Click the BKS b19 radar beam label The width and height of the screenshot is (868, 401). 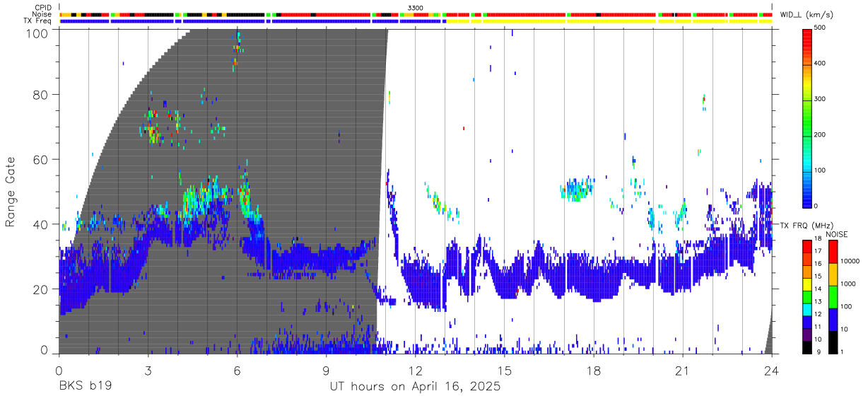84,387
